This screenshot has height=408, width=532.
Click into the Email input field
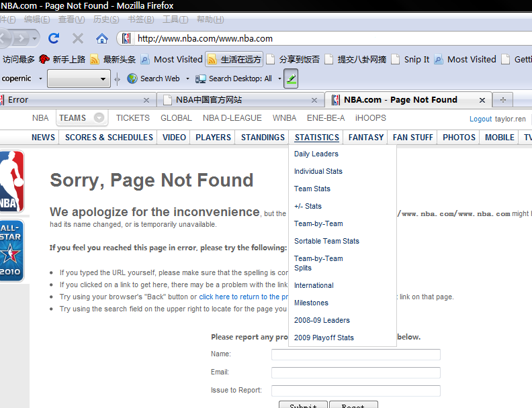355,372
